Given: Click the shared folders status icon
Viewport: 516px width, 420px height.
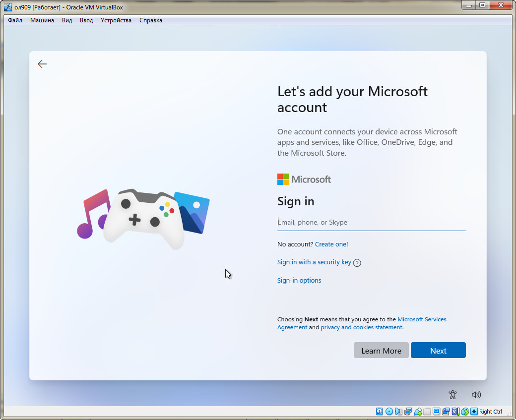Looking at the screenshot, I should (427, 412).
